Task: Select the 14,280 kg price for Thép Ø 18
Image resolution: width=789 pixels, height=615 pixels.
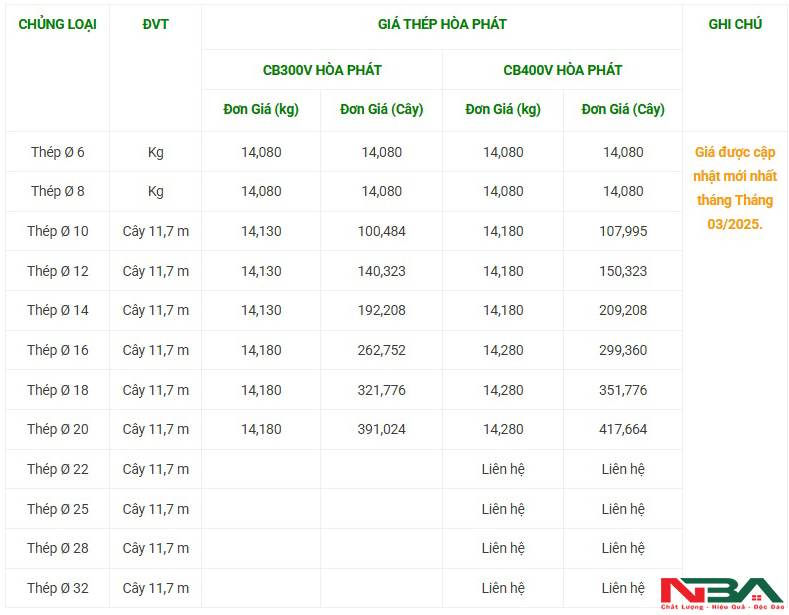Action: pos(503,390)
